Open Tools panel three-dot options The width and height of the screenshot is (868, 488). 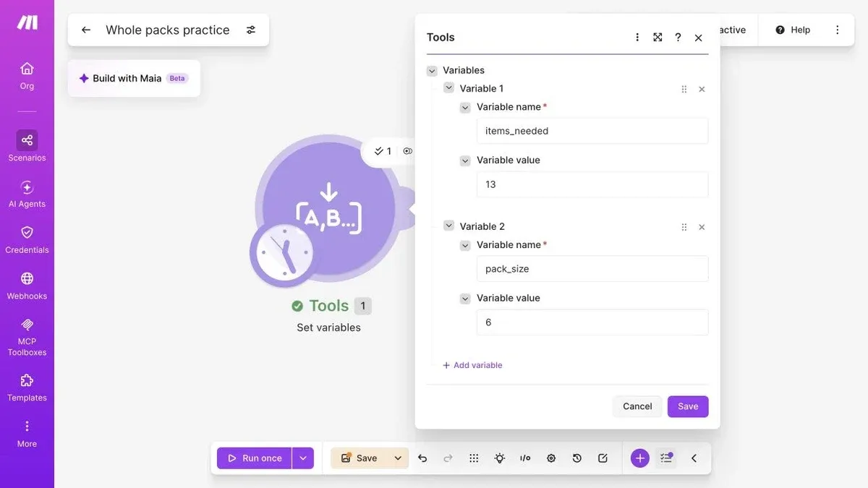point(637,38)
